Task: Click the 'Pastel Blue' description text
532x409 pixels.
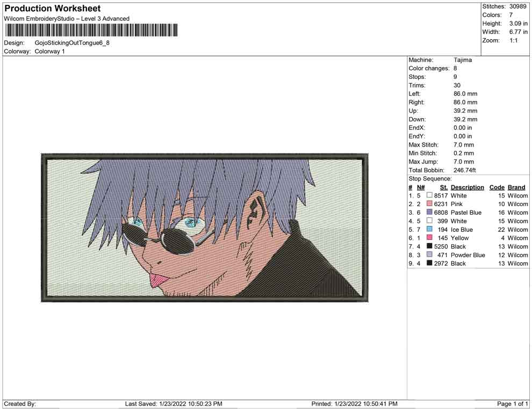Action: pos(466,213)
